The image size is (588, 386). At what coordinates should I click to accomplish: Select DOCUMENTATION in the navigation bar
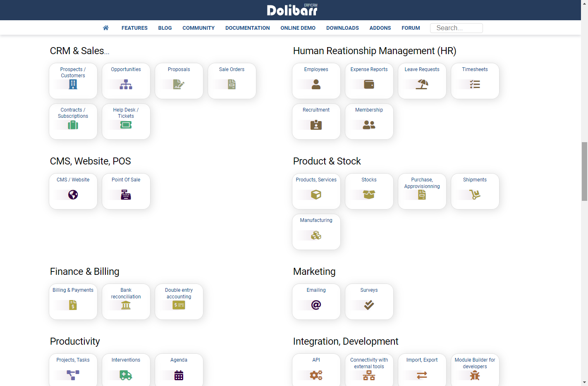click(x=248, y=28)
